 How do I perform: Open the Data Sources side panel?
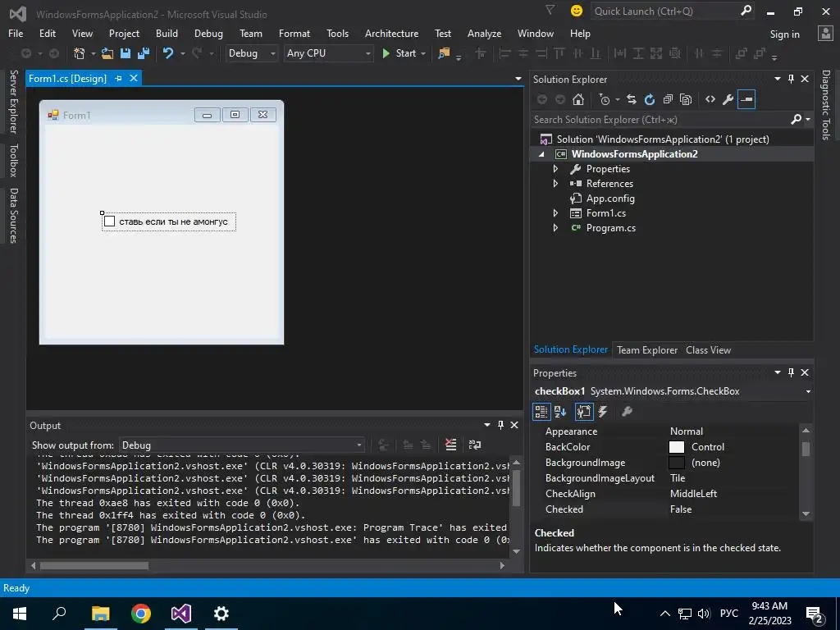[x=13, y=216]
